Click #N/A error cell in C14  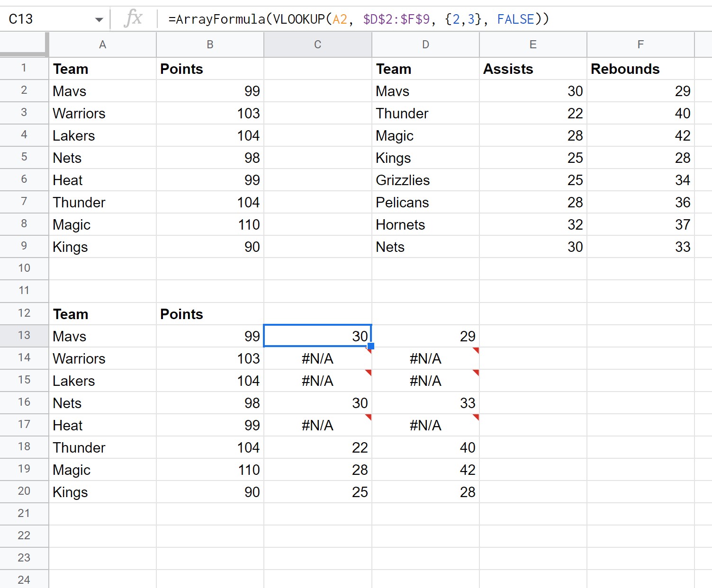(x=318, y=358)
